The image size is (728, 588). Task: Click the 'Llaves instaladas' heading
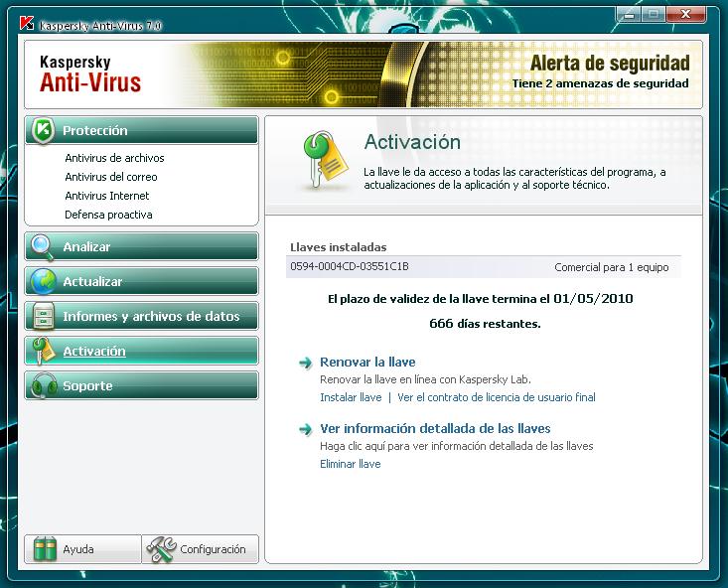338,247
